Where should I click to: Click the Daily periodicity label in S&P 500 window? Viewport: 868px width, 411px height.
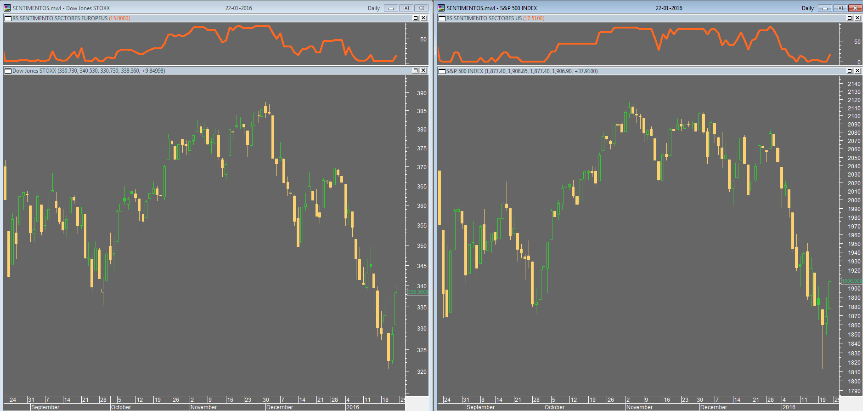tap(808, 8)
